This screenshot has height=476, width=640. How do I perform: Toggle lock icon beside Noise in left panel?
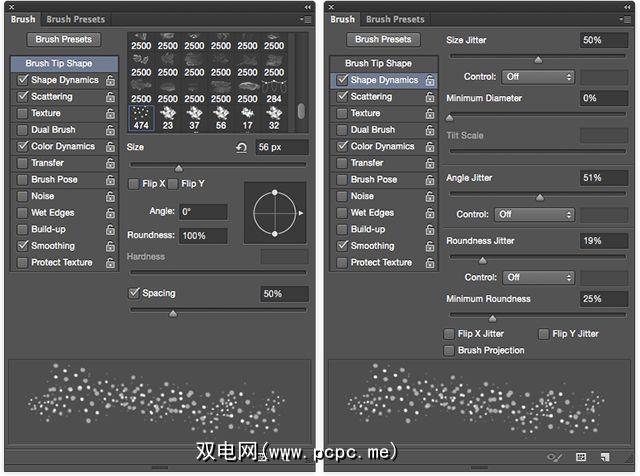(110, 196)
